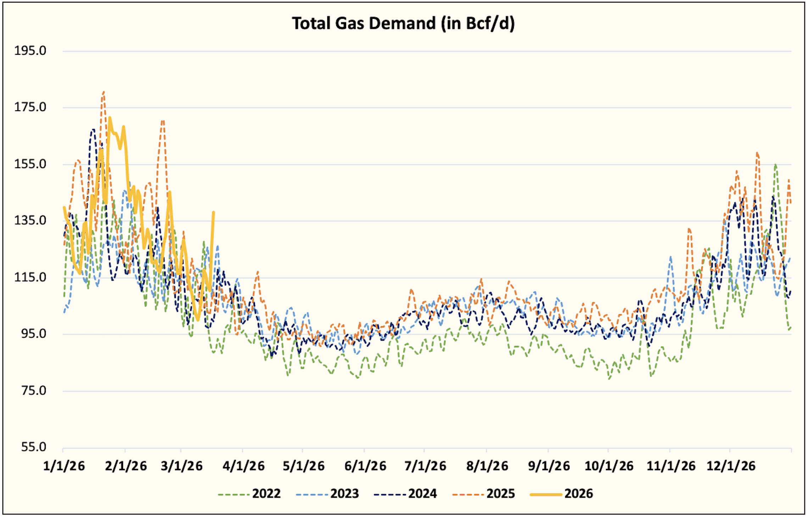
Task: Click the 175.0 y-axis label
Action: (30, 107)
